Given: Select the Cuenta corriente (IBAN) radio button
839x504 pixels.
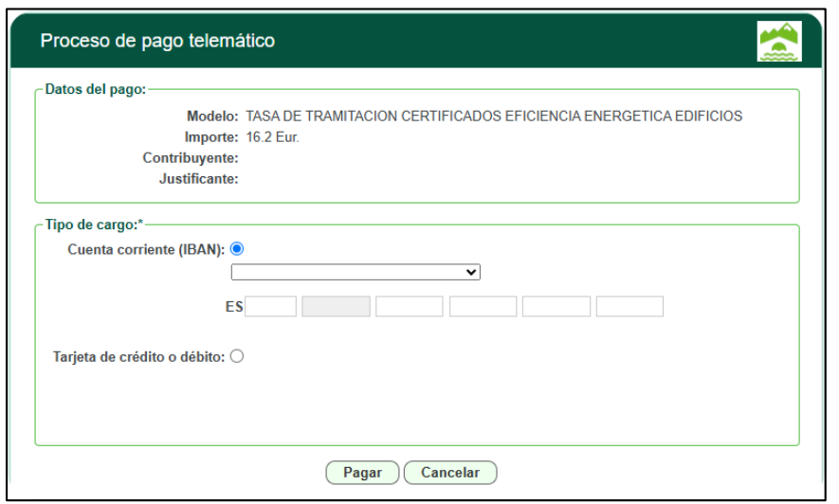Looking at the screenshot, I should click(237, 249).
